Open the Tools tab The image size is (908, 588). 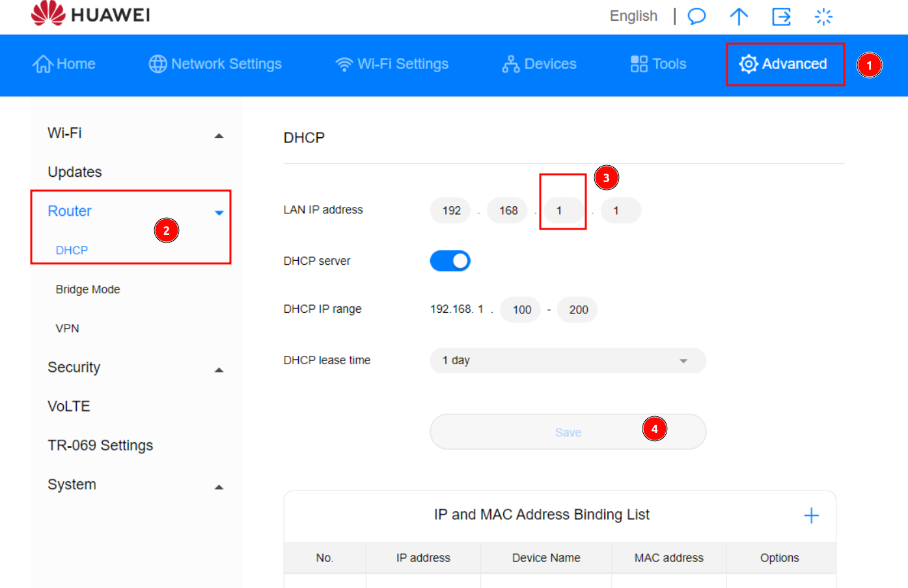coord(659,64)
